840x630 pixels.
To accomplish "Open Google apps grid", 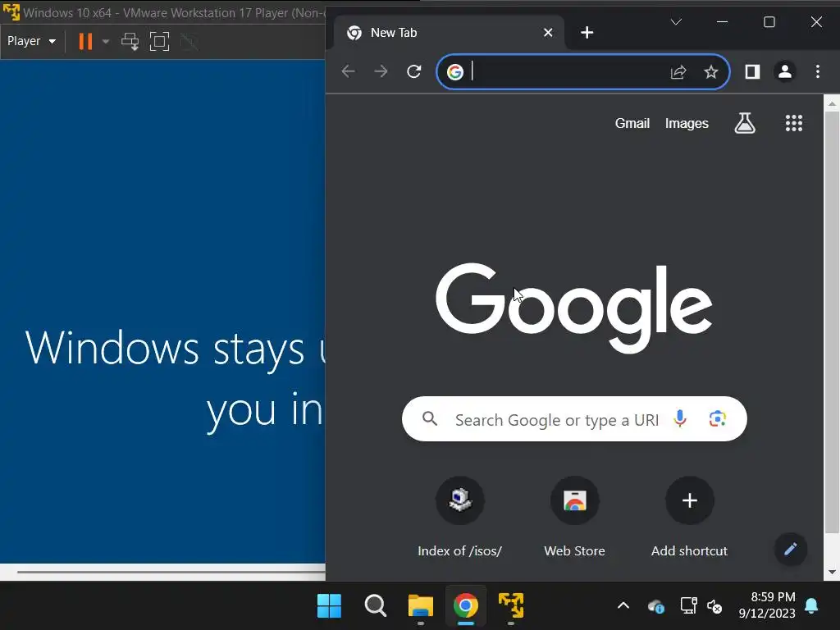I will [794, 123].
